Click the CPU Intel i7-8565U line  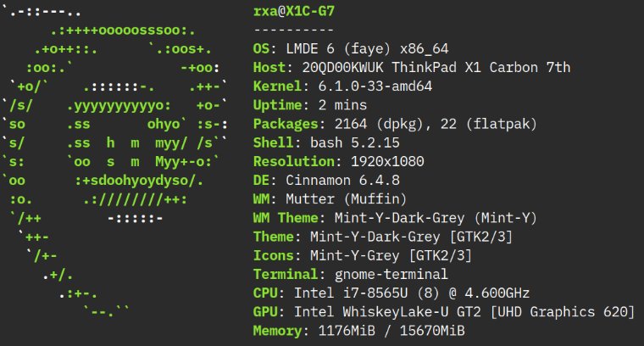[391, 293]
